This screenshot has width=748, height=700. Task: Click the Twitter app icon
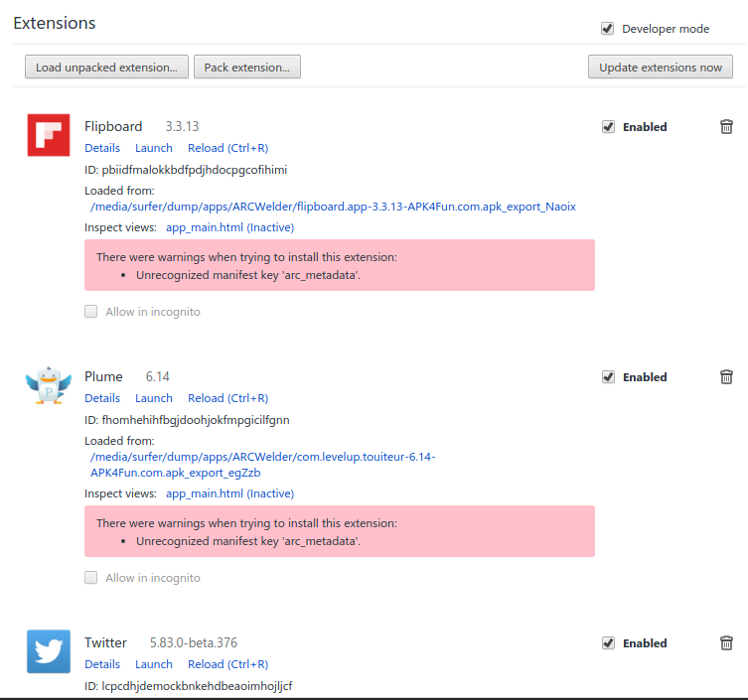[x=49, y=651]
